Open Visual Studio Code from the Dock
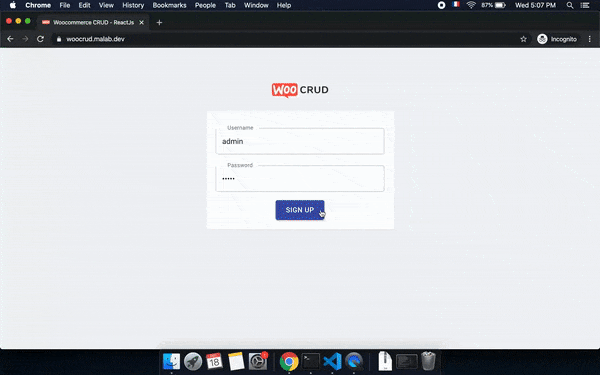Viewport: 600px width, 375px height. [332, 361]
